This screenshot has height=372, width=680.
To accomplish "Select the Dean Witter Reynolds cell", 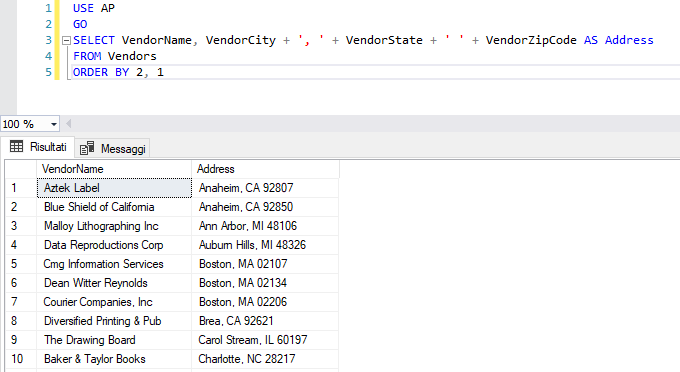I will pyautogui.click(x=114, y=283).
